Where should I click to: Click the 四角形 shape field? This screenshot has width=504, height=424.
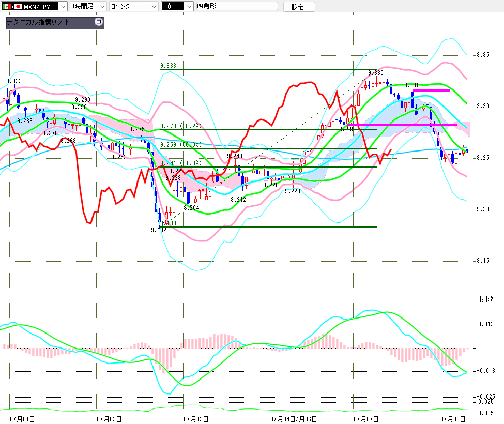coord(237,6)
